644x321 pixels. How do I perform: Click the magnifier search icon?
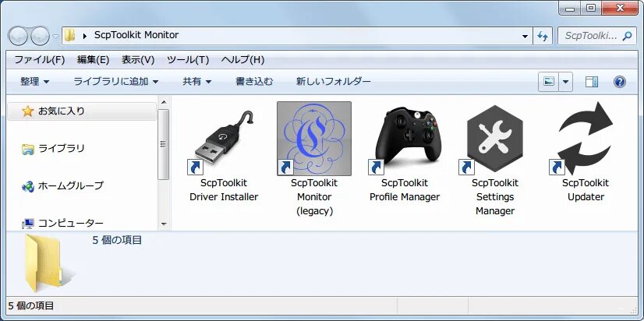click(x=627, y=36)
